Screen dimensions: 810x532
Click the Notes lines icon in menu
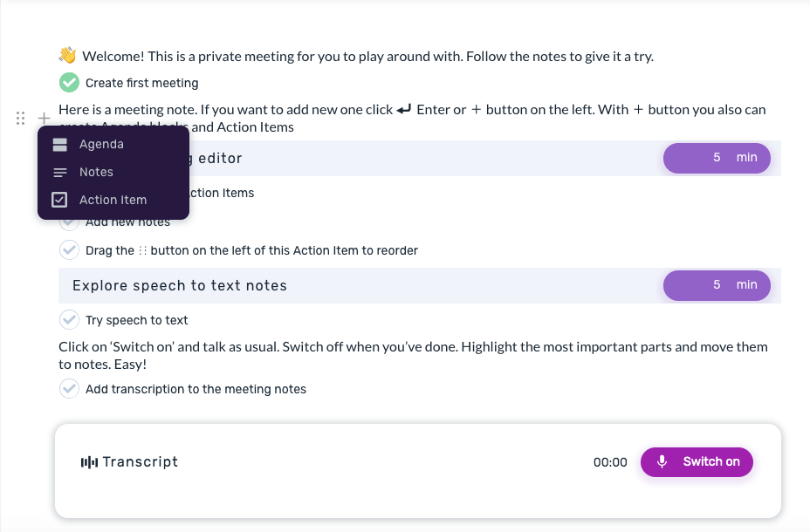60,173
